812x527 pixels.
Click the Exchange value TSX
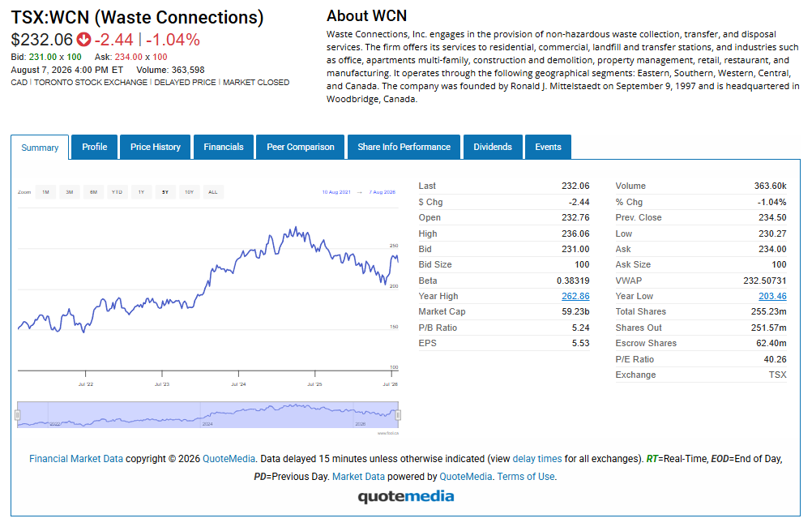(777, 375)
